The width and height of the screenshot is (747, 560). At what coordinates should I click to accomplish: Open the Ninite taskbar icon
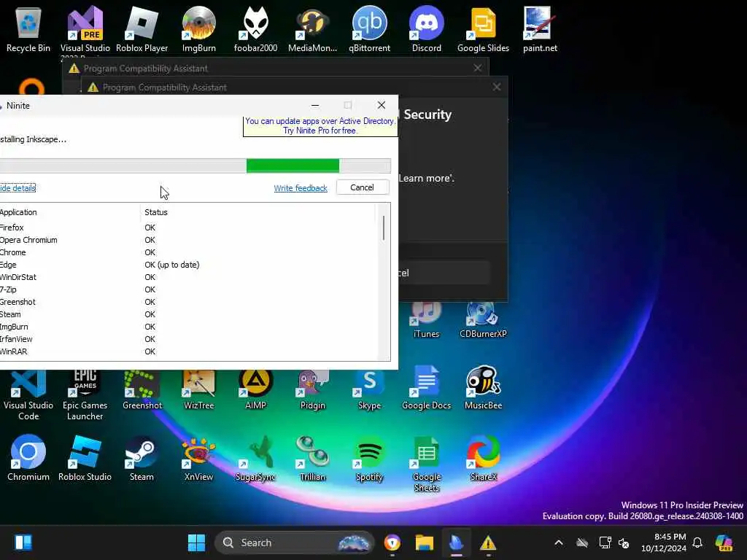pos(456,542)
